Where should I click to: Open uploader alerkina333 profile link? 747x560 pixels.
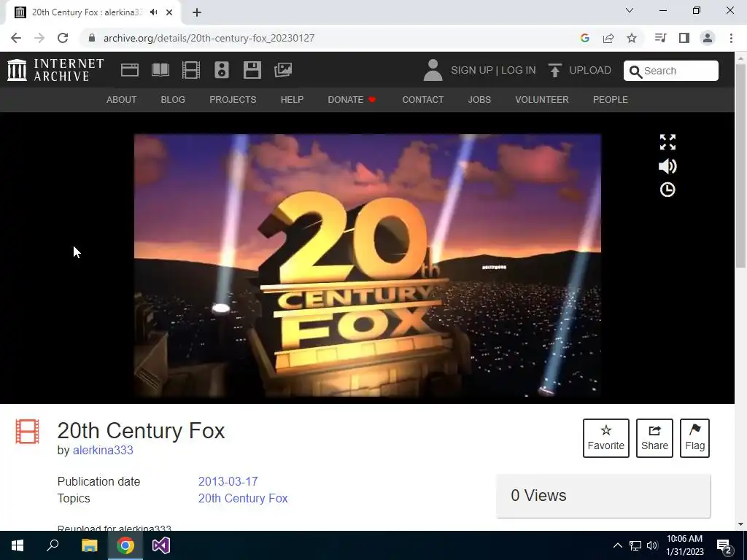click(103, 451)
